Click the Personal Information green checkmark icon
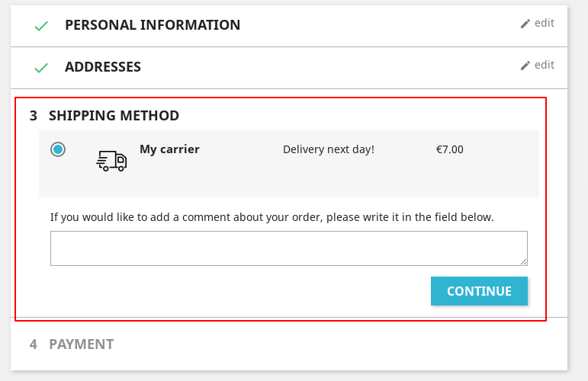Viewport: 588px width, 381px height. tap(41, 26)
